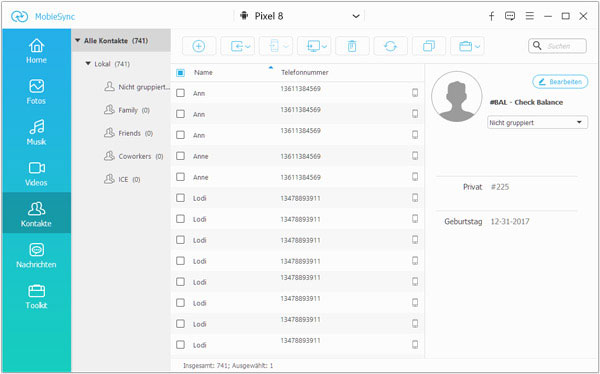Click the contact avatar picture
Viewport: 600px width, 374px height.
(x=457, y=96)
